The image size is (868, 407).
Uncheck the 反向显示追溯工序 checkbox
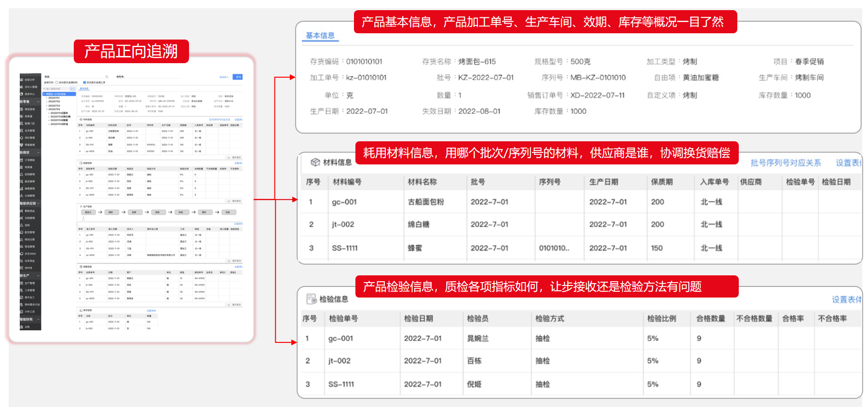(84, 82)
